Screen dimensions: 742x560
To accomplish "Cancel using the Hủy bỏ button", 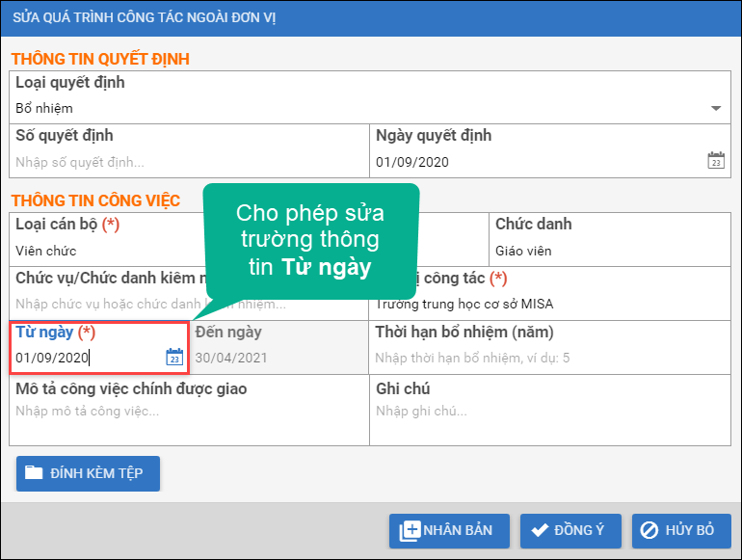I will (680, 530).
